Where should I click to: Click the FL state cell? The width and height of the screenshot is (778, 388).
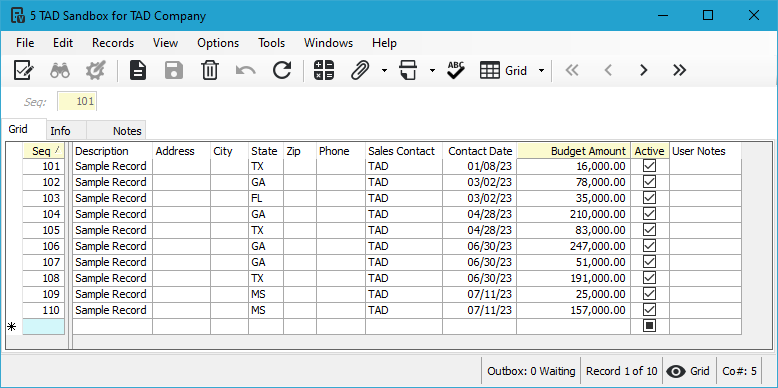click(x=266, y=198)
